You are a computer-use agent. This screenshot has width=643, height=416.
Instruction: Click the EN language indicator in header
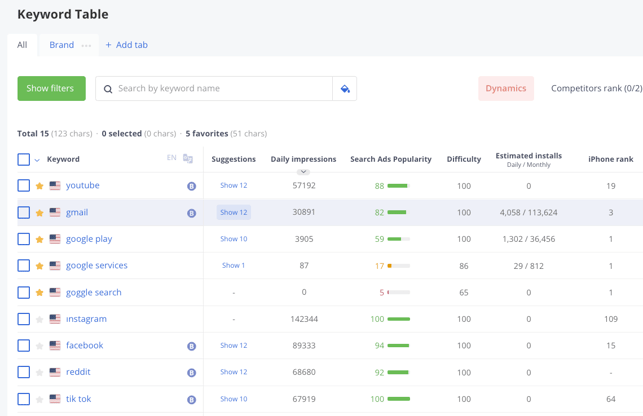pos(171,158)
